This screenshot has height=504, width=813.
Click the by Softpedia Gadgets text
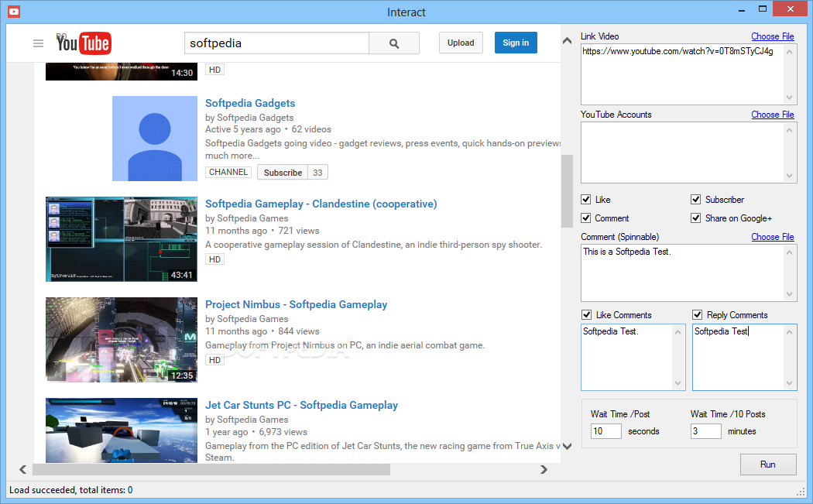pyautogui.click(x=249, y=118)
